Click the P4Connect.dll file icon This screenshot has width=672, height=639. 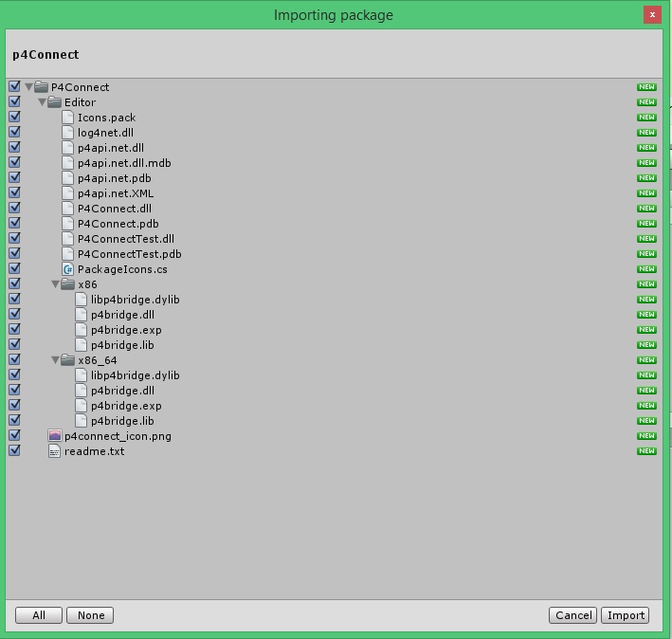[67, 209]
